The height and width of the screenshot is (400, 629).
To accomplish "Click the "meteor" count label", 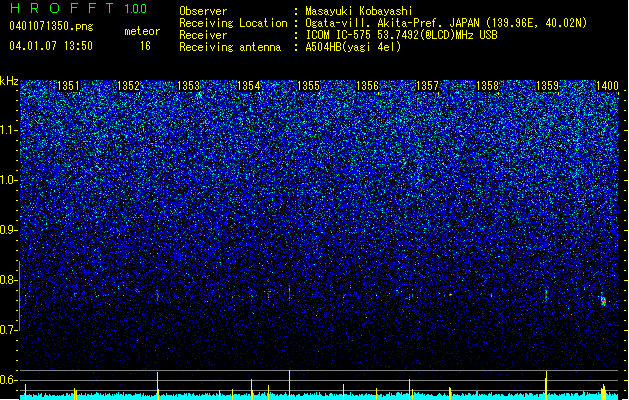I will point(142,31).
